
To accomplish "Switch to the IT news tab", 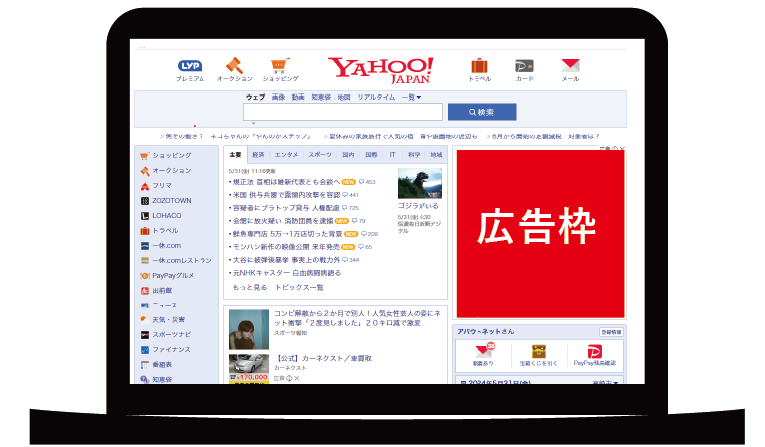I will [x=392, y=155].
